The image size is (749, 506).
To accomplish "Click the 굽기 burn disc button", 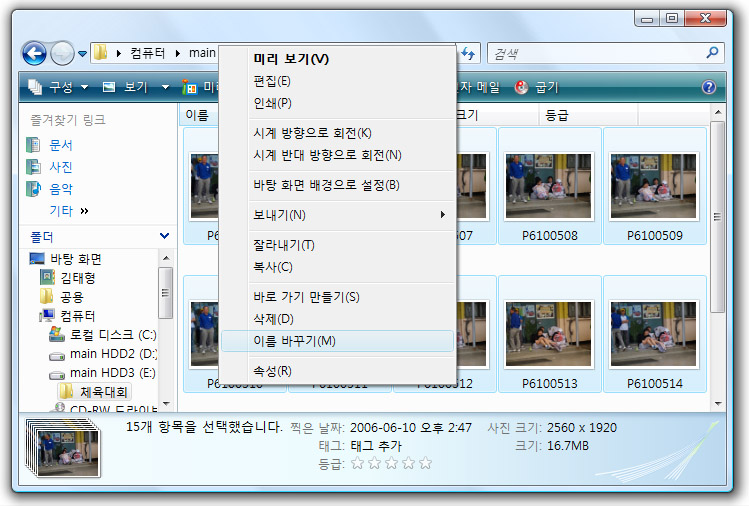I will click(x=536, y=87).
